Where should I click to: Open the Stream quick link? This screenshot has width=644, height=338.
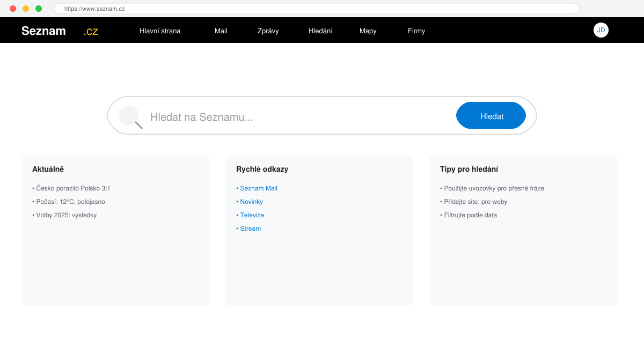click(x=248, y=229)
